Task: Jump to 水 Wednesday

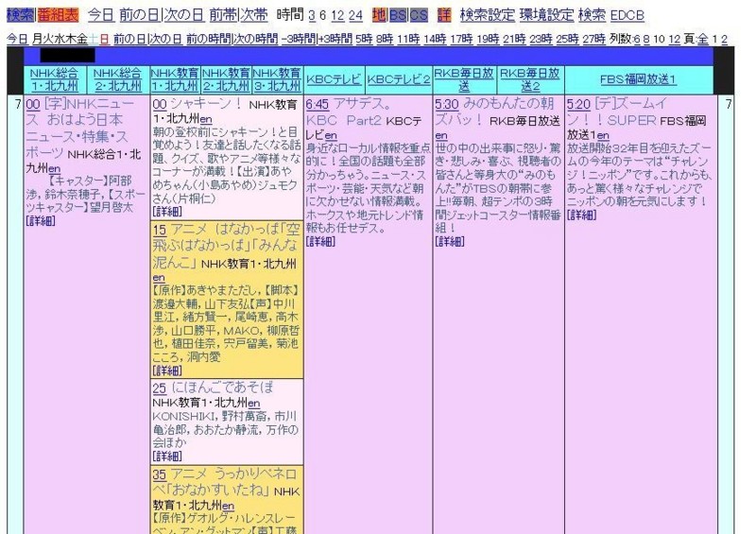Action: click(60, 39)
